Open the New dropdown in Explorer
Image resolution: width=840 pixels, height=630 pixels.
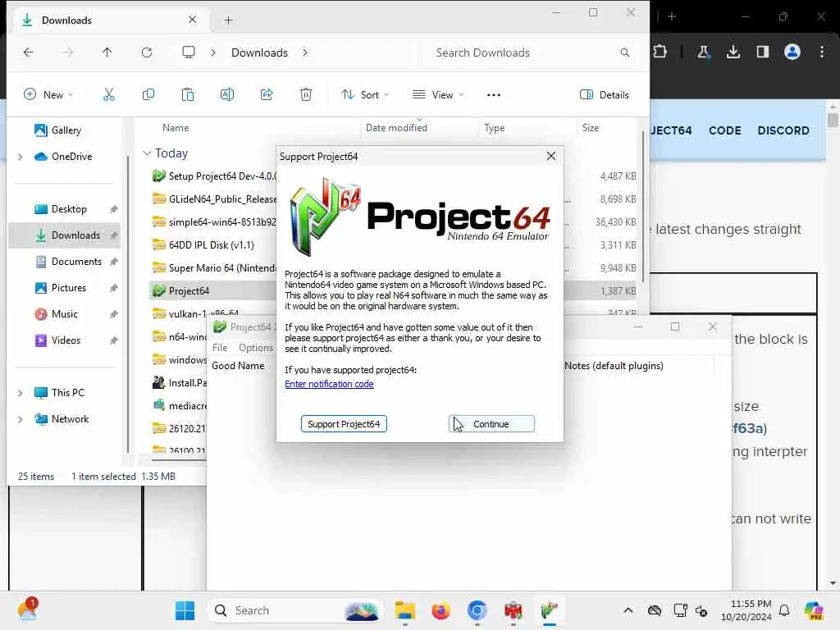[48, 95]
